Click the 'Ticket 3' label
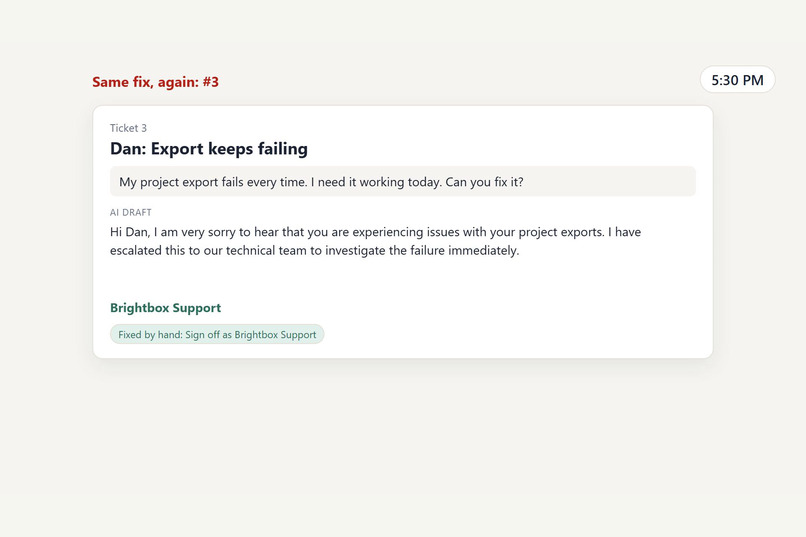The width and height of the screenshot is (806, 537). 128,128
